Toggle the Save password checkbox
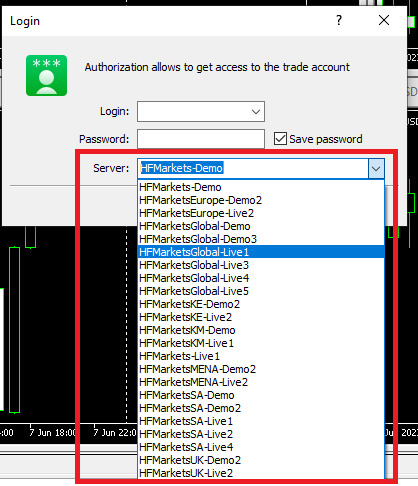This screenshot has width=418, height=486. (280, 139)
